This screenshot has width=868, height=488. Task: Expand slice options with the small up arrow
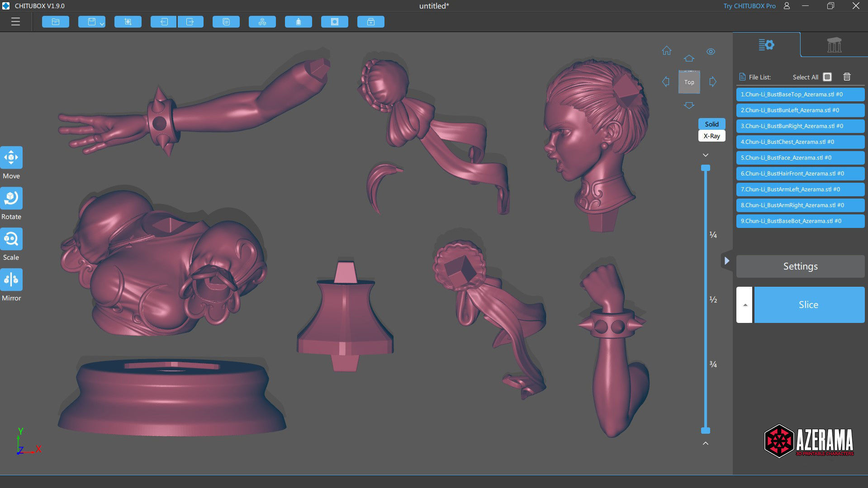click(x=745, y=305)
